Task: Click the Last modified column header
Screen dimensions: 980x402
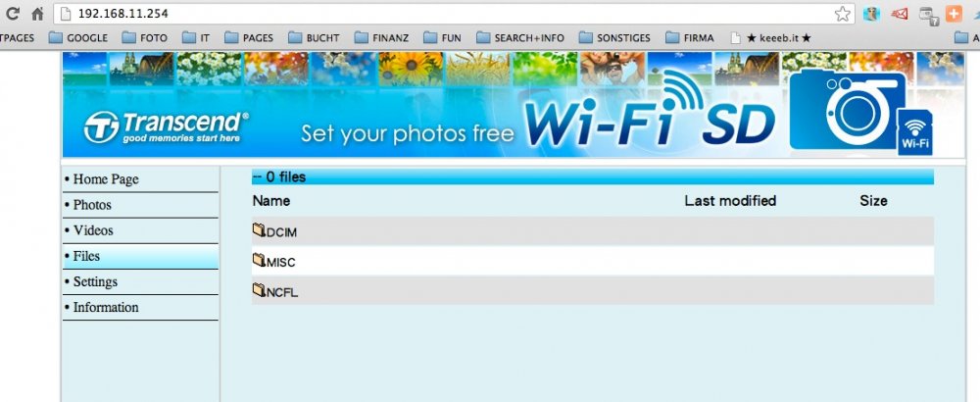Action: [730, 201]
